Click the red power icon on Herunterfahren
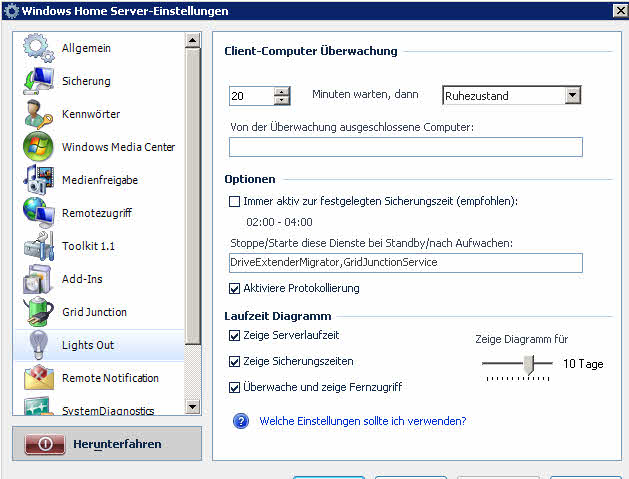The height and width of the screenshot is (479, 629). point(45,444)
